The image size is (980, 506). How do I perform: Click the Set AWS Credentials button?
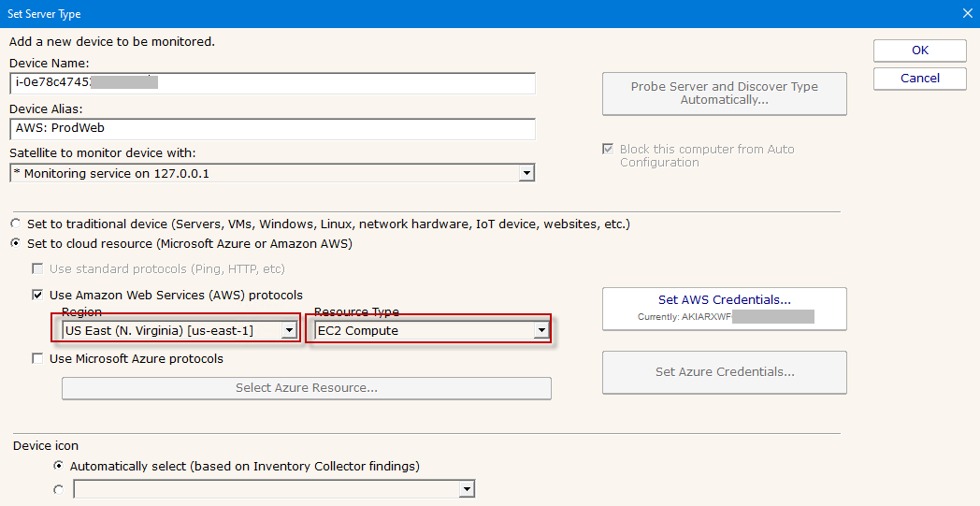(x=724, y=309)
